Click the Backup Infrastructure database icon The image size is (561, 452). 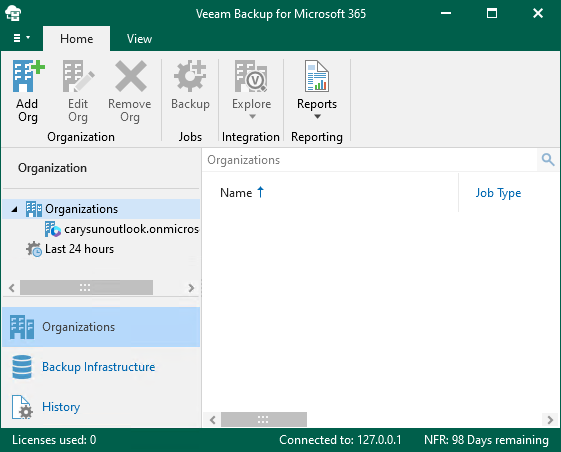point(22,367)
